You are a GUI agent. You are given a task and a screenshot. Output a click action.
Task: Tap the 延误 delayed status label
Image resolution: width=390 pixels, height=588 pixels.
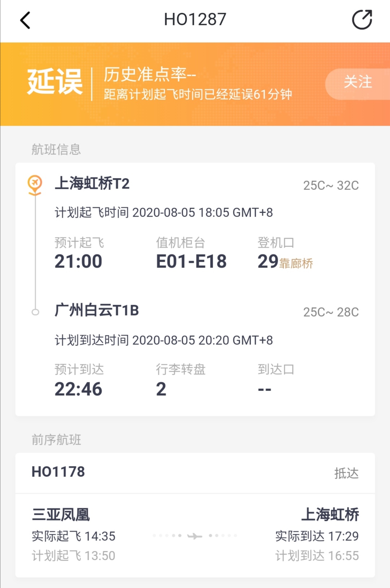pyautogui.click(x=55, y=82)
